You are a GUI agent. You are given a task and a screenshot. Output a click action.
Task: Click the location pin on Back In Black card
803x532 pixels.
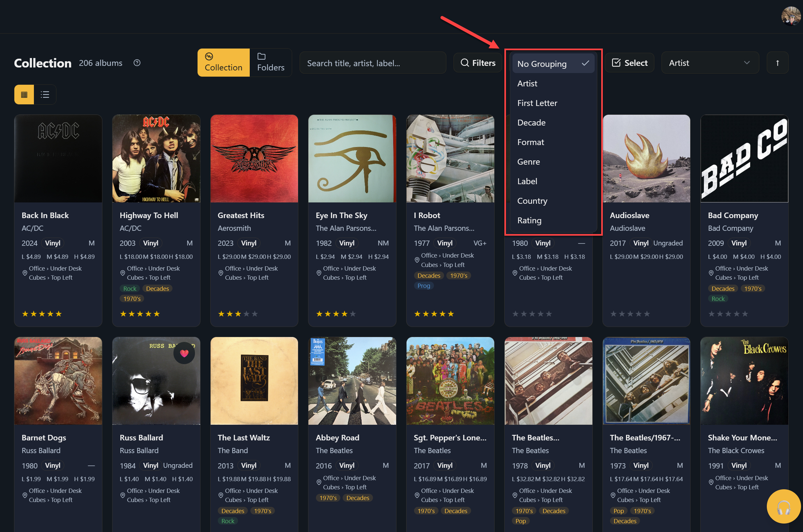(x=25, y=273)
